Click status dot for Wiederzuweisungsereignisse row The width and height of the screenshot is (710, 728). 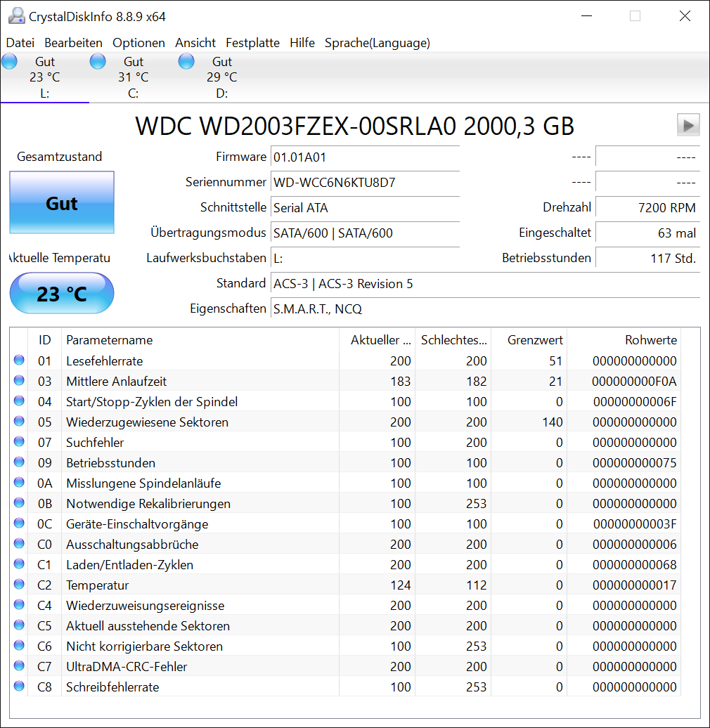(x=19, y=604)
